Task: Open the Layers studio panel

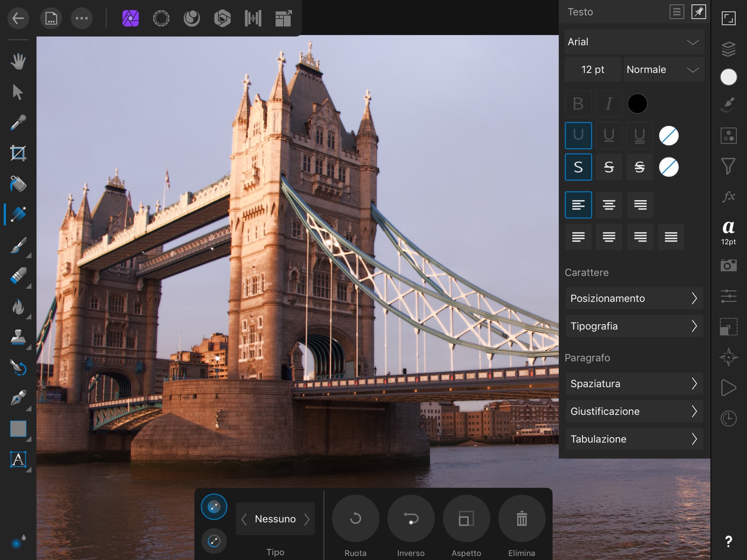Action: click(728, 49)
